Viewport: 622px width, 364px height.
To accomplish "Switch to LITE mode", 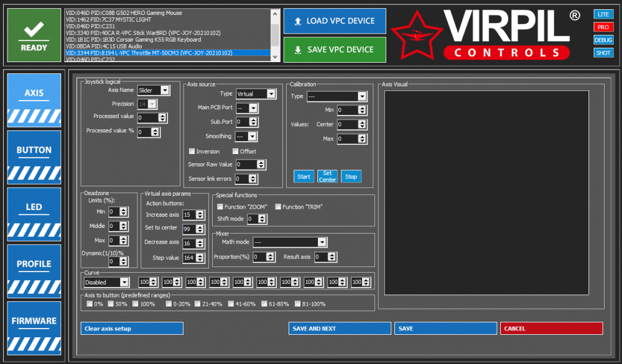I will pyautogui.click(x=603, y=14).
